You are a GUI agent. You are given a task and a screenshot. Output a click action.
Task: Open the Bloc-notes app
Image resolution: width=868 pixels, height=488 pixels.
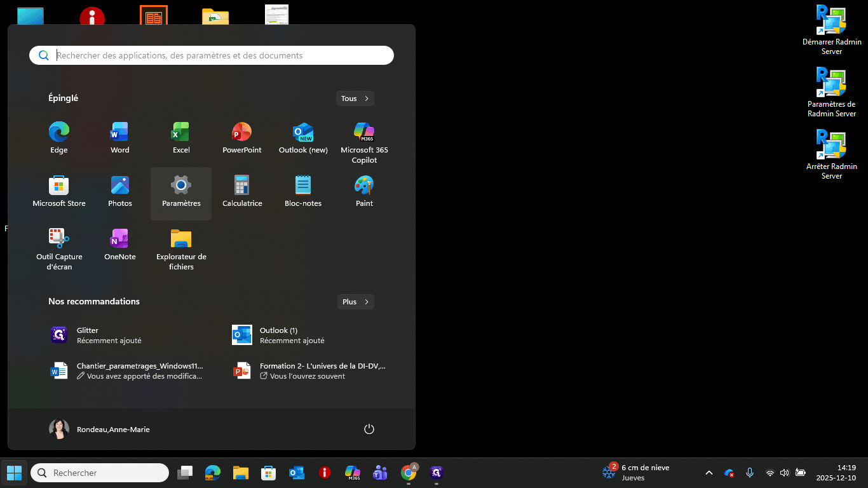point(303,192)
